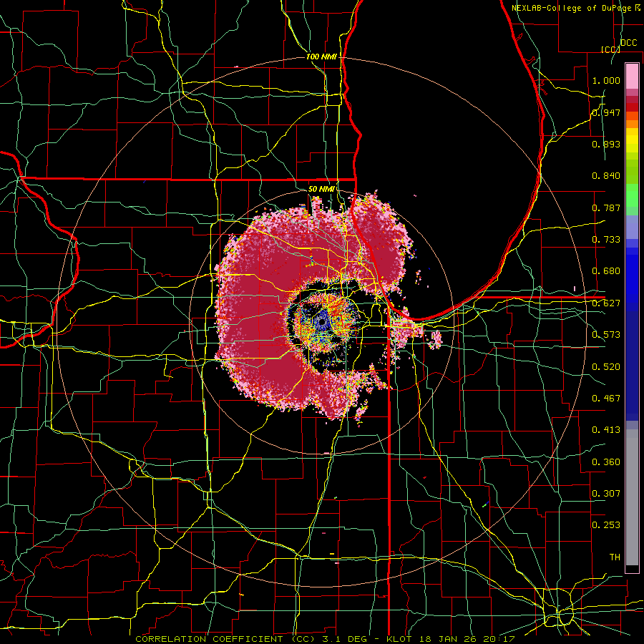Click the [CC] legend unit label
644x644 pixels.
(610, 49)
